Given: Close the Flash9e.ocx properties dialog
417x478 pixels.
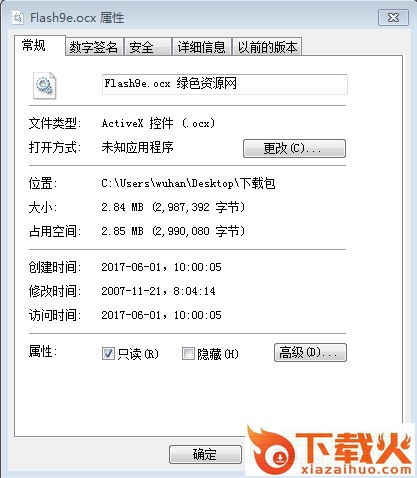Looking at the screenshot, I should (393, 18).
